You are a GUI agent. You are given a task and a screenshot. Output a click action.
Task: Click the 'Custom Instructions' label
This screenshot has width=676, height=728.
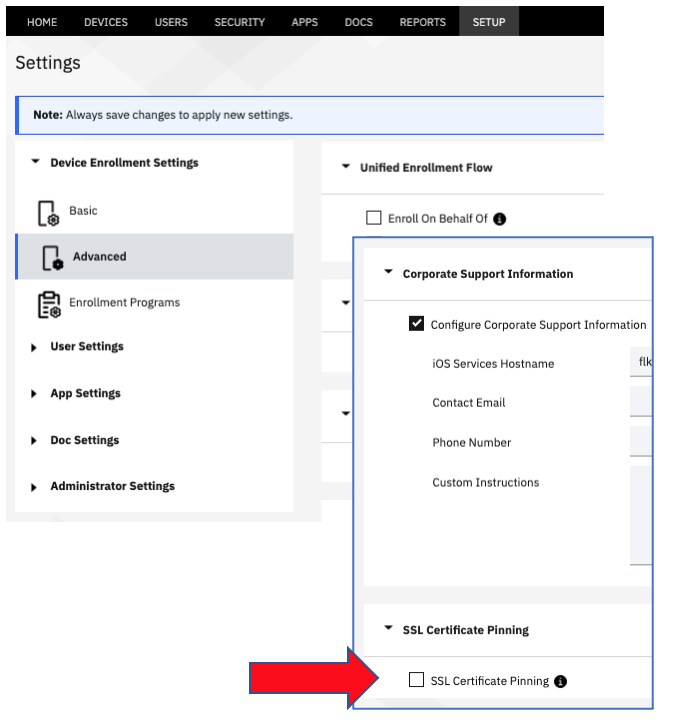486,482
